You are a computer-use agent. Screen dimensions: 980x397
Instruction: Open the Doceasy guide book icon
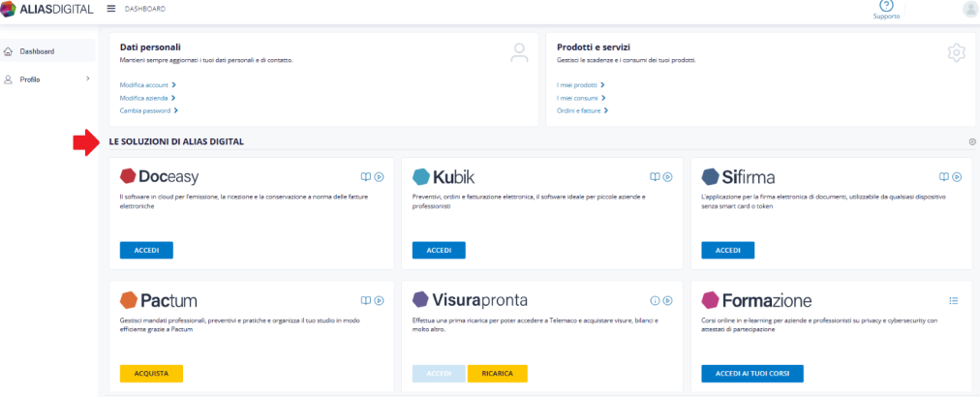tap(366, 177)
